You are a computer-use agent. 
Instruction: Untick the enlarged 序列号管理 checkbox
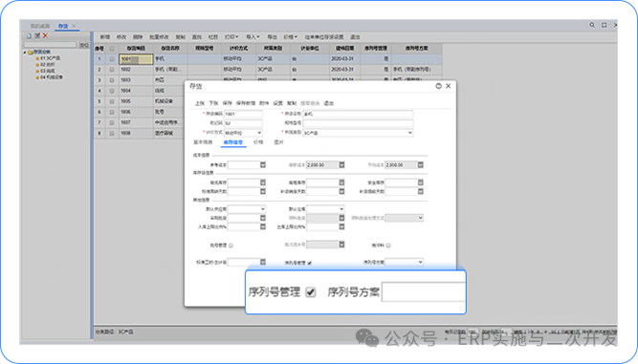(311, 292)
